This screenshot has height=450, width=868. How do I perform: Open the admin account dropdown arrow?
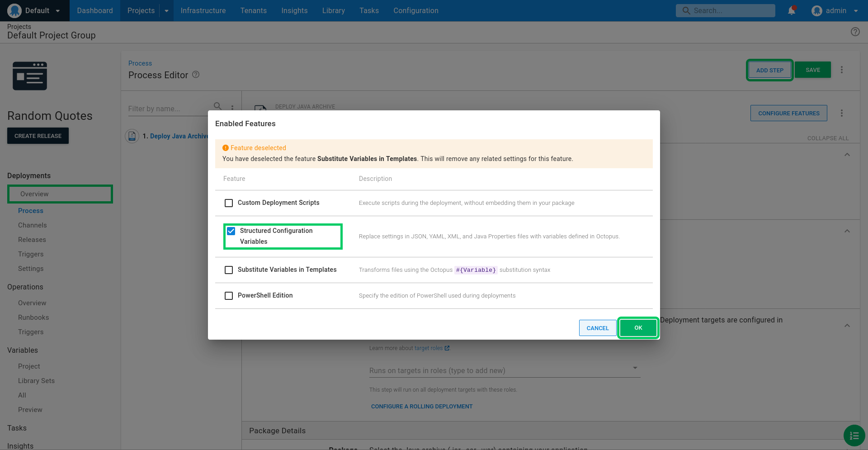[x=856, y=11]
